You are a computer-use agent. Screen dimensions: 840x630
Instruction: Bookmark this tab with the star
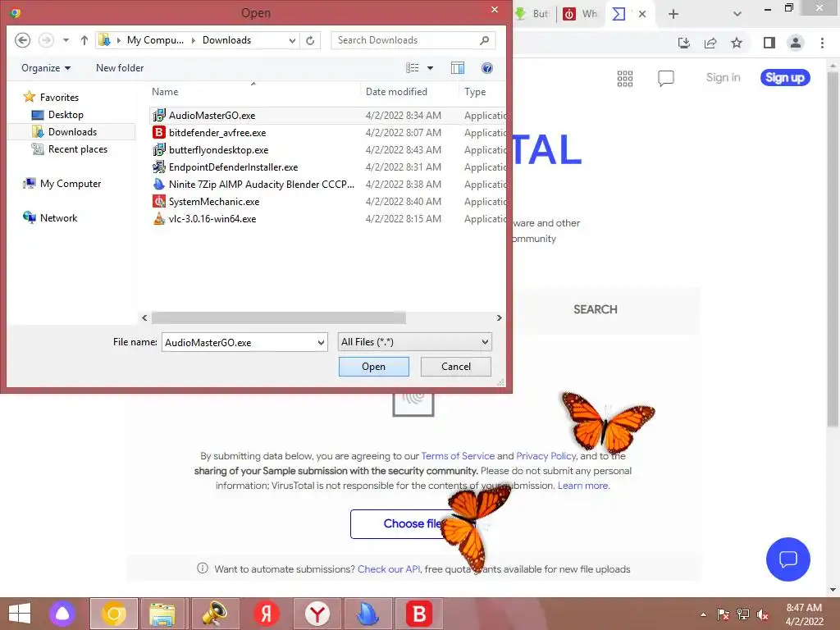pos(737,43)
